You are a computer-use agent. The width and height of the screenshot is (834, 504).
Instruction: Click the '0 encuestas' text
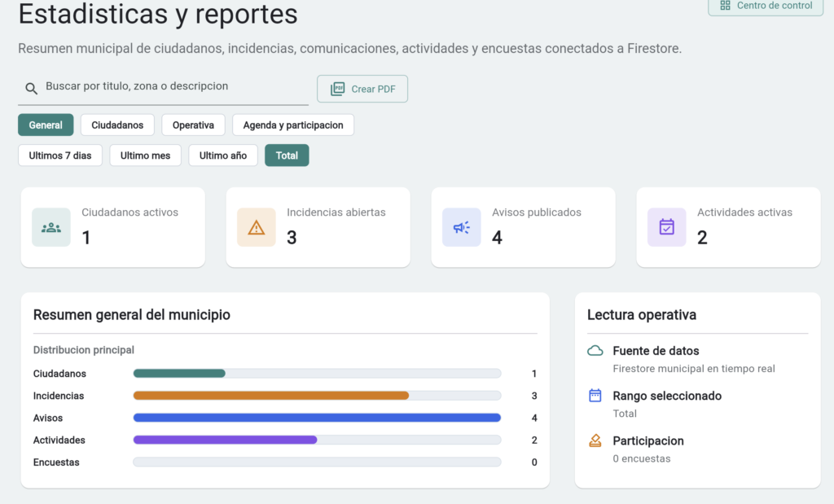click(642, 458)
